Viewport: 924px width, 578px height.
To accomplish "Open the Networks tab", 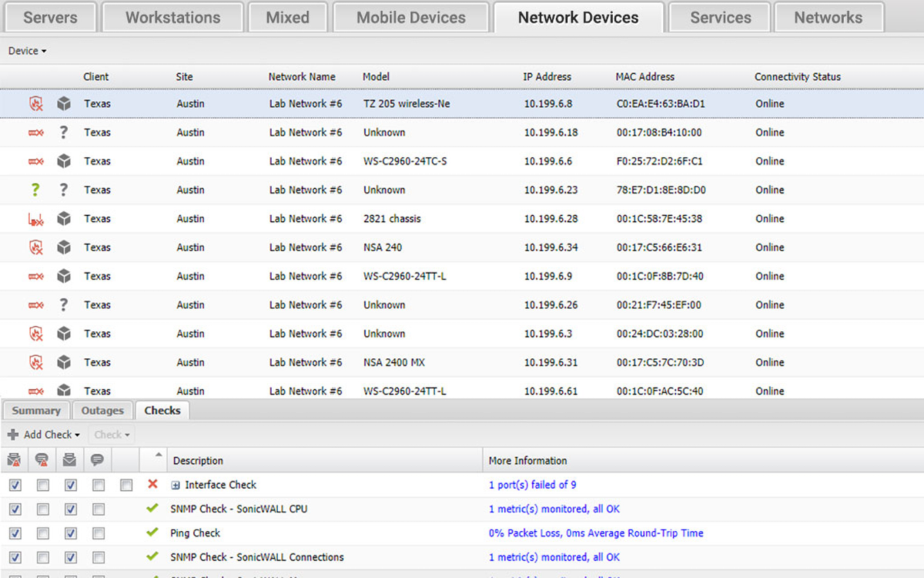I will [x=829, y=18].
